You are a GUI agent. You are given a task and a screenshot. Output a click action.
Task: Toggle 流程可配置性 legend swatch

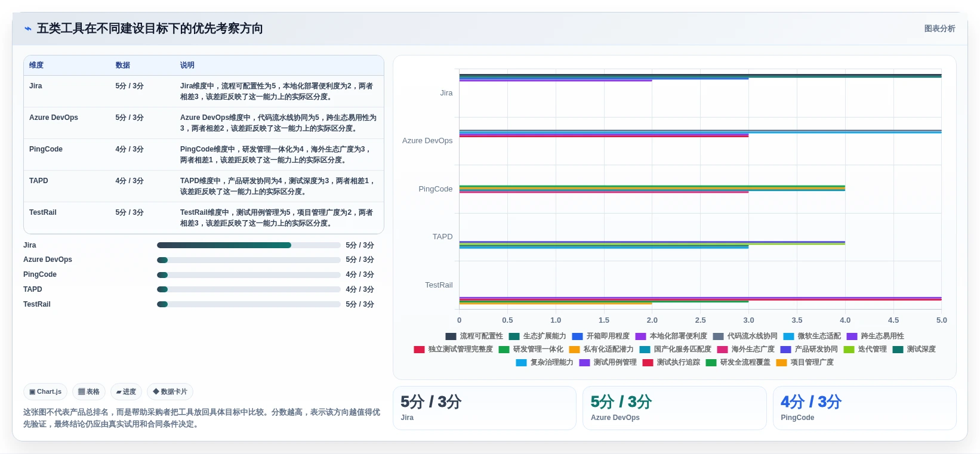coord(451,336)
